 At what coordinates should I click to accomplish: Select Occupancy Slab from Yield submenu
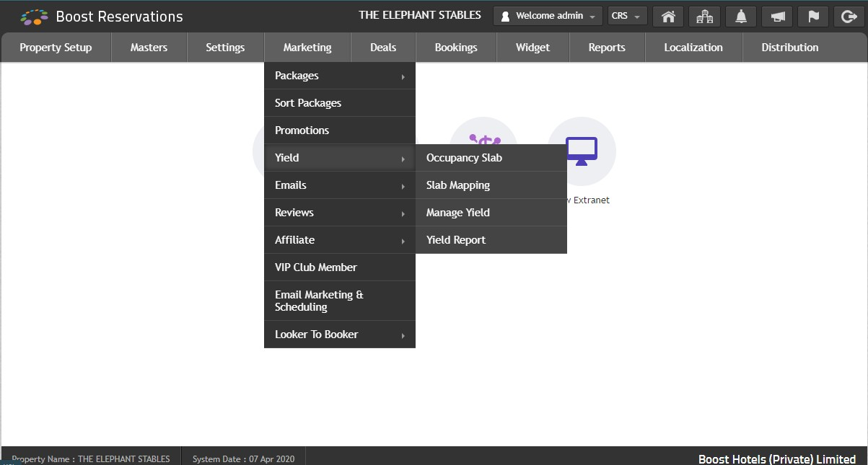[491, 158]
